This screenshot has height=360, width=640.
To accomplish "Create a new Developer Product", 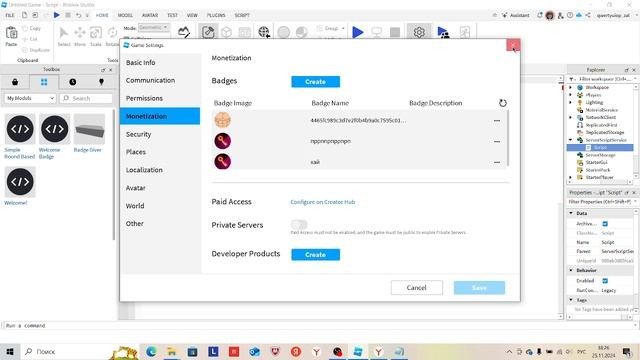I will pyautogui.click(x=316, y=255).
